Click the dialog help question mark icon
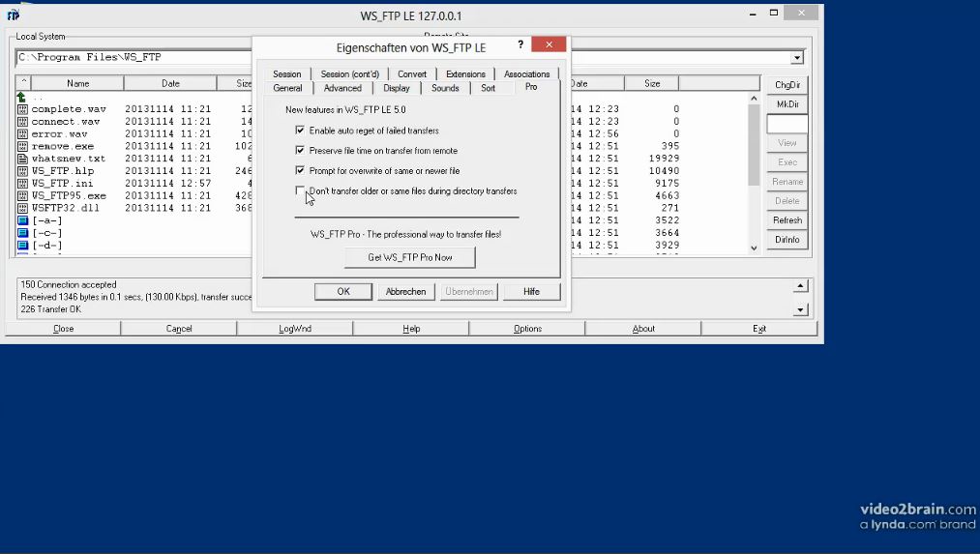 click(x=520, y=44)
